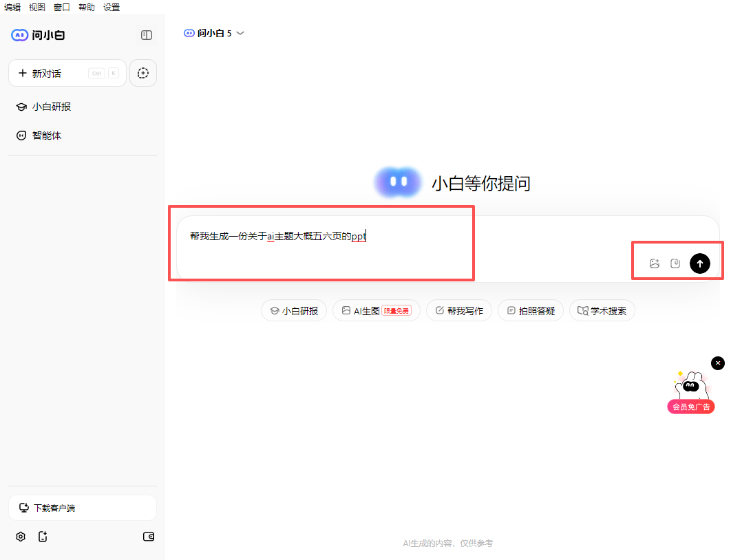Click the blue 小白 avatar beside 小白等你提问
The height and width of the screenshot is (560, 731).
coord(398,182)
